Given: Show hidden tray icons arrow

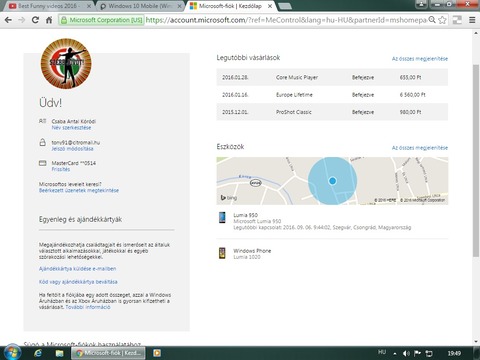Looking at the screenshot, I should (x=395, y=354).
